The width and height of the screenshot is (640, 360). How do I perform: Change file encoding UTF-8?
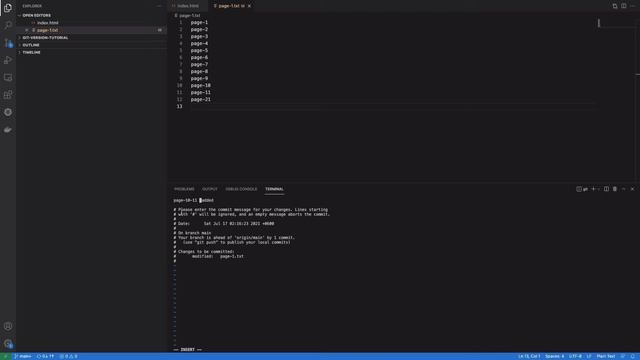pos(575,356)
